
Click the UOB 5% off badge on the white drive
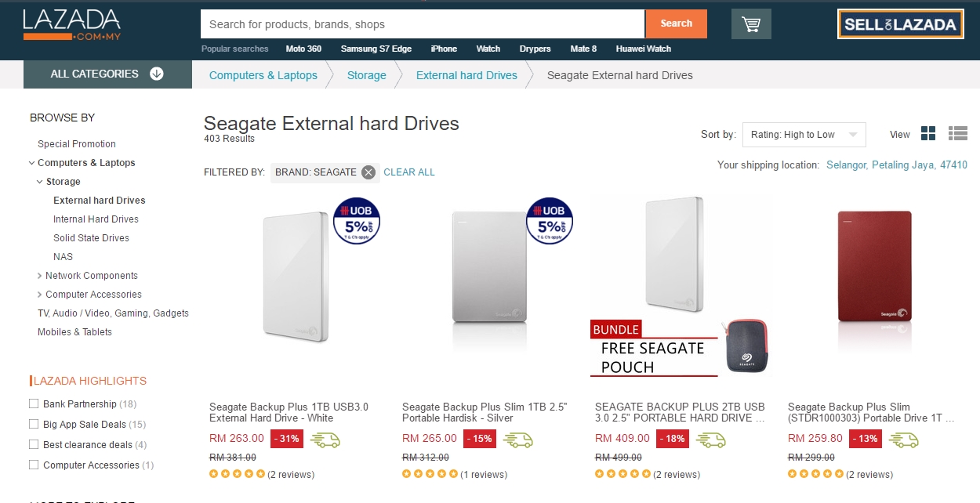(357, 221)
